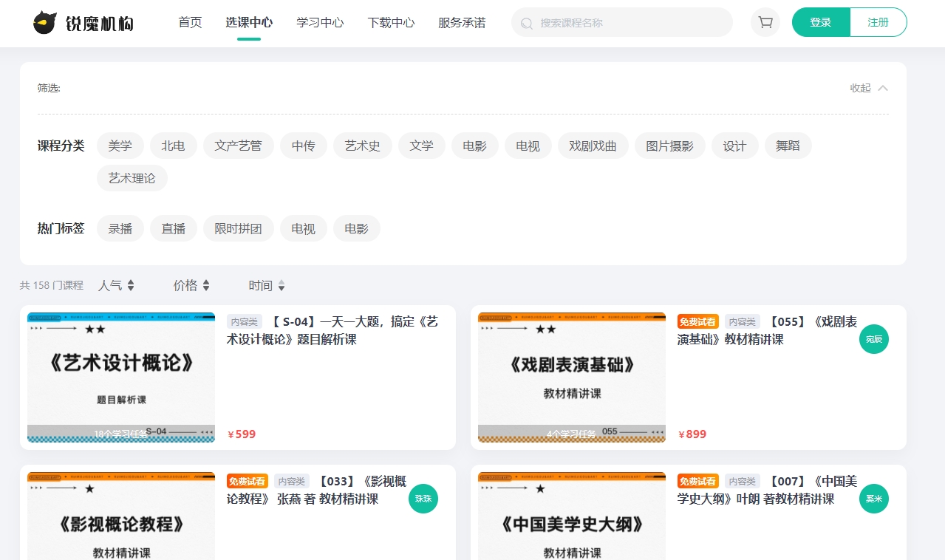Open the 【033】影视概论教程 course title
The width and height of the screenshot is (945, 560).
click(x=317, y=490)
